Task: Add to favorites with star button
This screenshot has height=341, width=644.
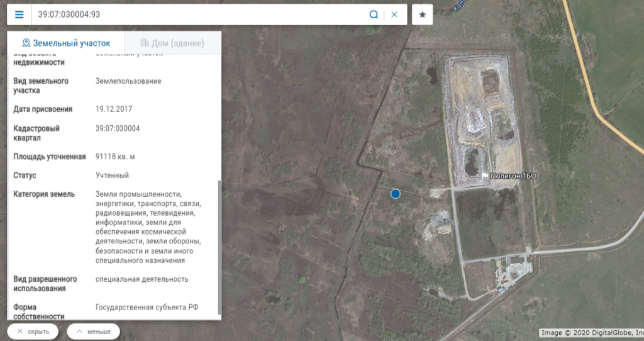Action: 422,15
